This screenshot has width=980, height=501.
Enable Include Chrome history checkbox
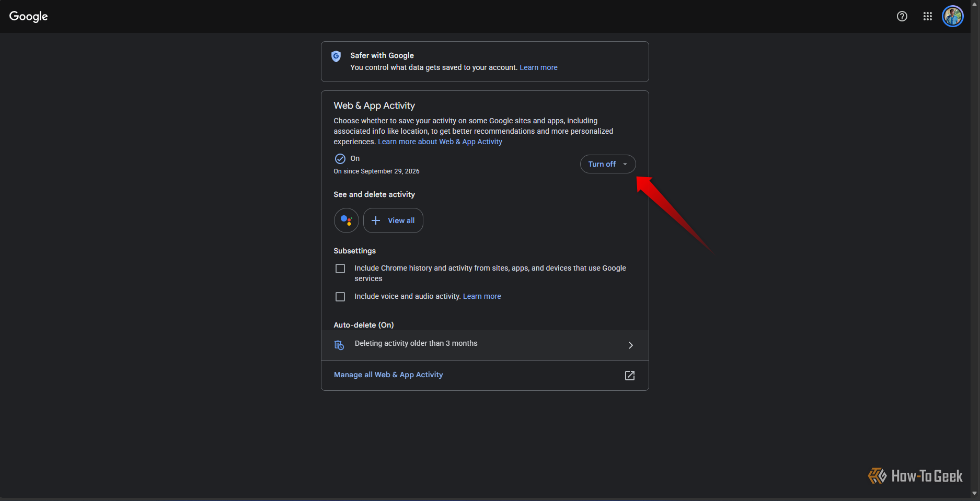tap(340, 269)
